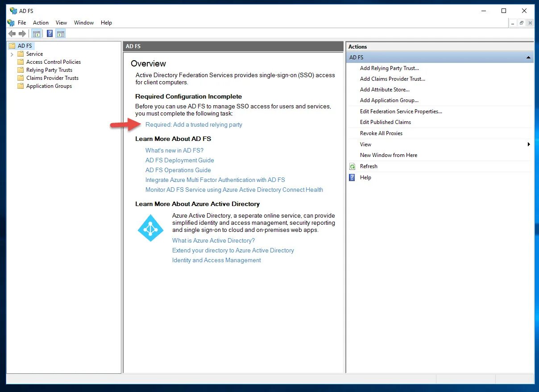Click New Window from Here action
The image size is (539, 392).
pos(389,155)
